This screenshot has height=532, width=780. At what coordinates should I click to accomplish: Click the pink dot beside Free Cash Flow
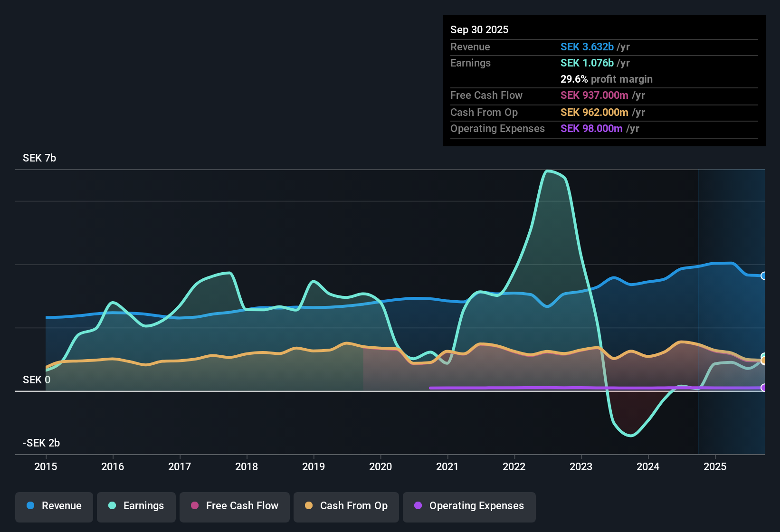[195, 505]
